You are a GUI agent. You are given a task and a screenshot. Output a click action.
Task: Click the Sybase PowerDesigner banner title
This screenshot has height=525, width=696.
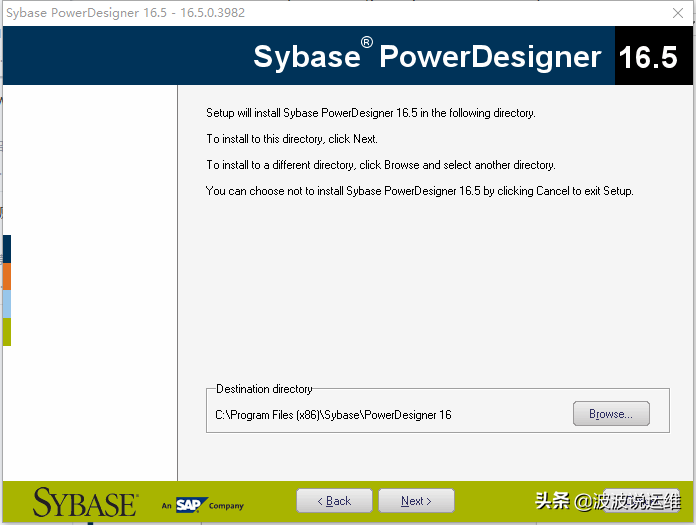pyautogui.click(x=427, y=56)
